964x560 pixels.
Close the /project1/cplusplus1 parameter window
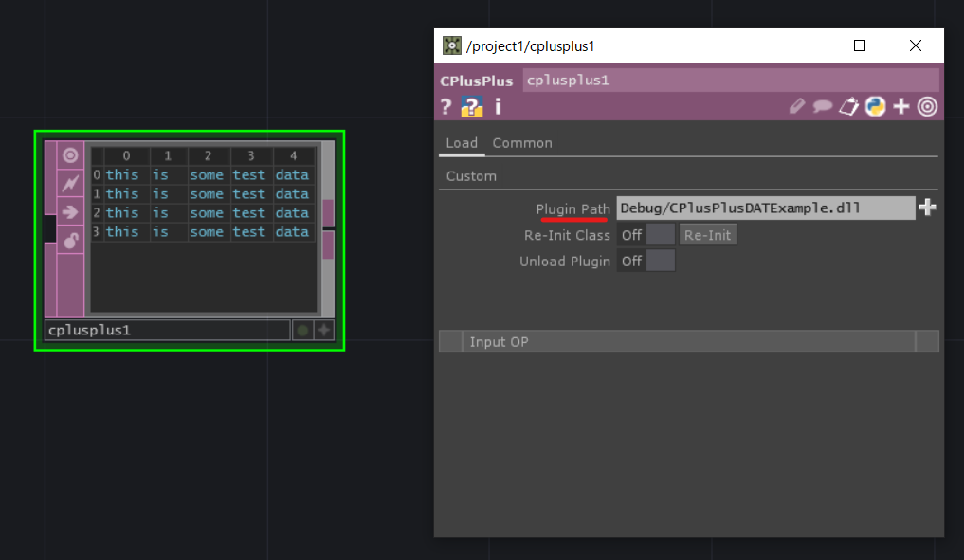pos(916,45)
